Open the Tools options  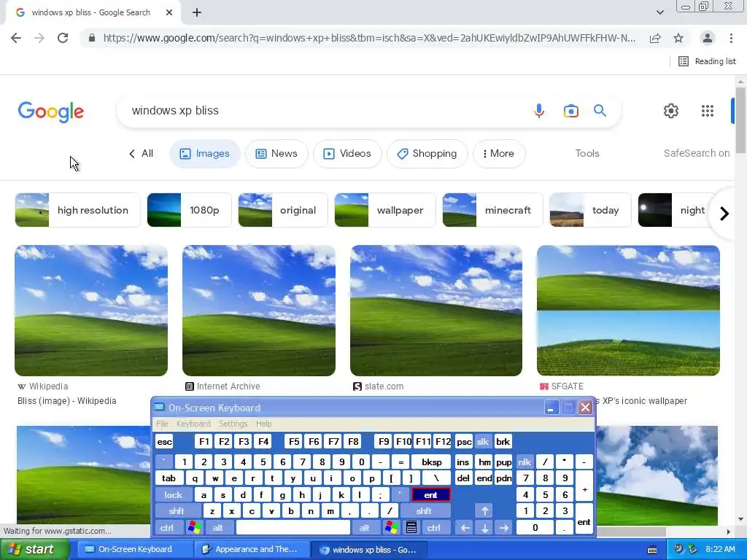point(587,154)
